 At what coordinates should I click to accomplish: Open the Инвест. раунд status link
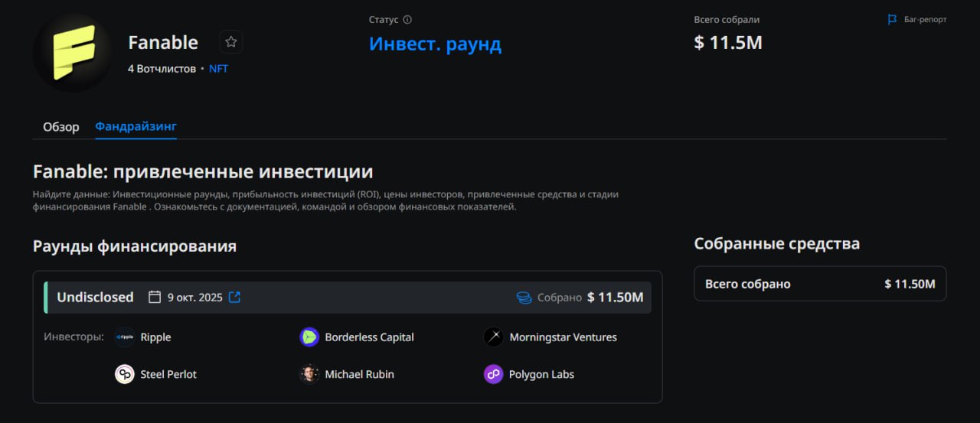(436, 44)
